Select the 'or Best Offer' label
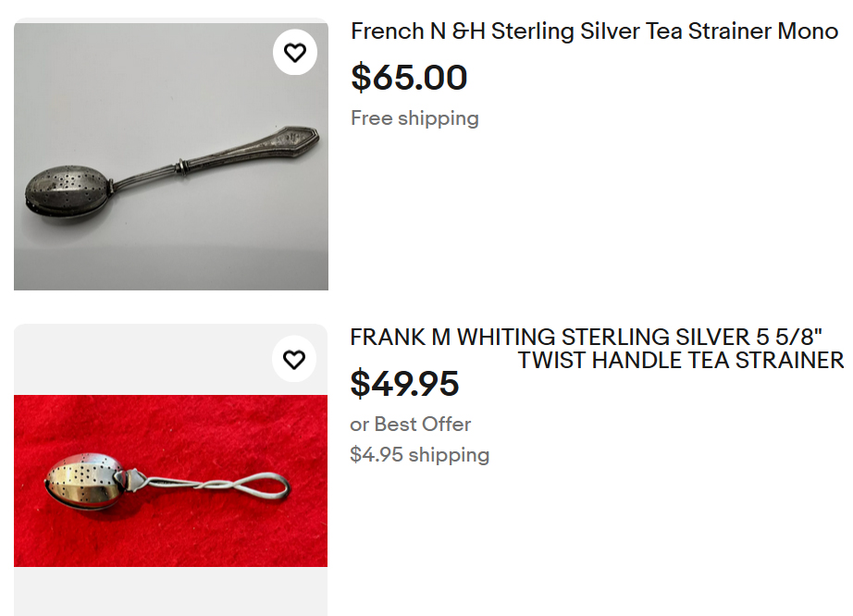Viewport: 853px width, 616px height. (x=411, y=424)
